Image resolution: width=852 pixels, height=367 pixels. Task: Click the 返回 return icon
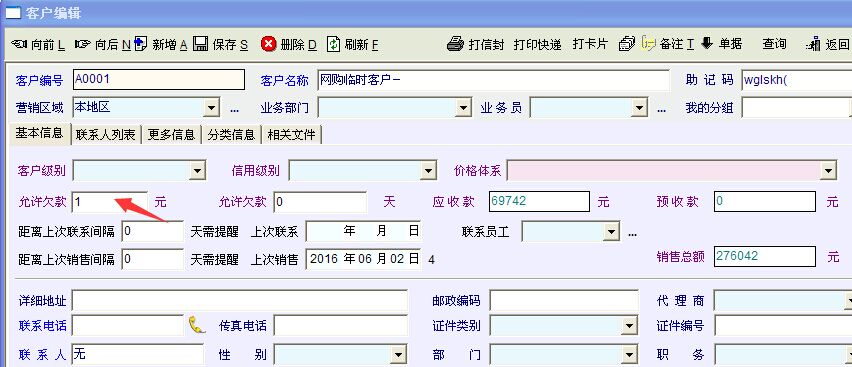tap(813, 44)
